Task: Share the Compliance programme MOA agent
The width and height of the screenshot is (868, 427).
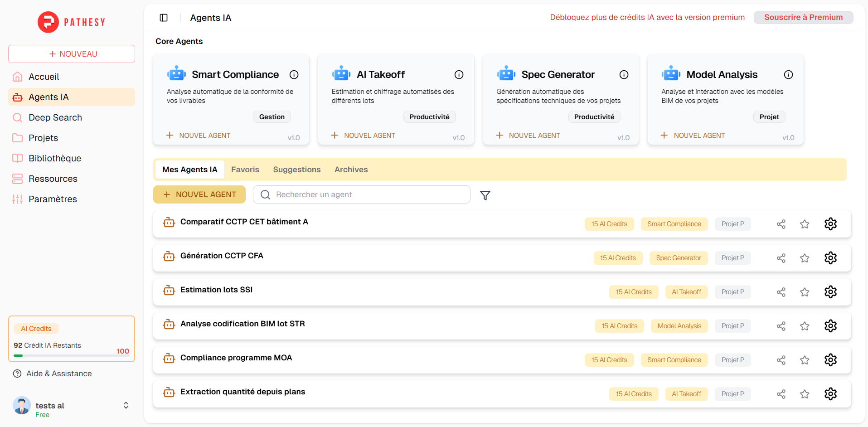Action: (x=781, y=360)
